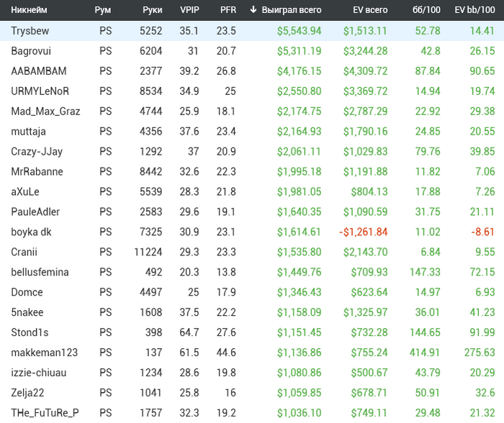504x423 pixels.
Task: Click VPIP value 64.7
Action: tap(189, 332)
